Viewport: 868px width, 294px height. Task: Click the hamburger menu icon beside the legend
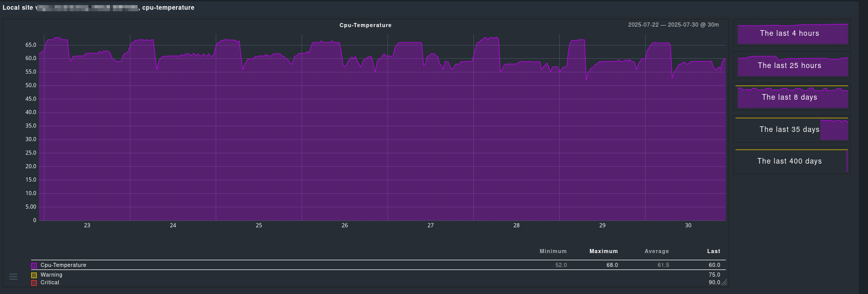[x=13, y=277]
